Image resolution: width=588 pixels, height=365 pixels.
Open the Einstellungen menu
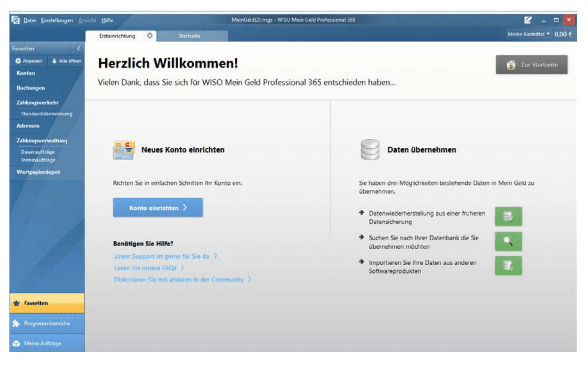coord(57,20)
